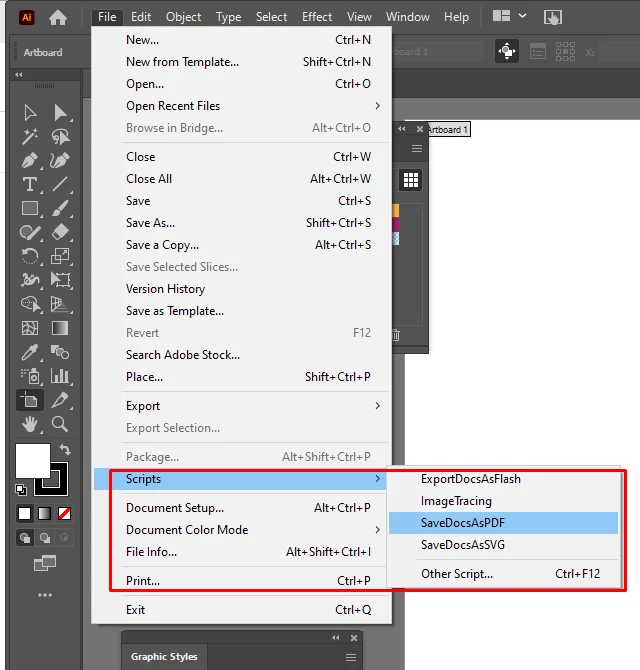The height and width of the screenshot is (670, 640).
Task: Click the grid view button in panel
Action: point(411,180)
